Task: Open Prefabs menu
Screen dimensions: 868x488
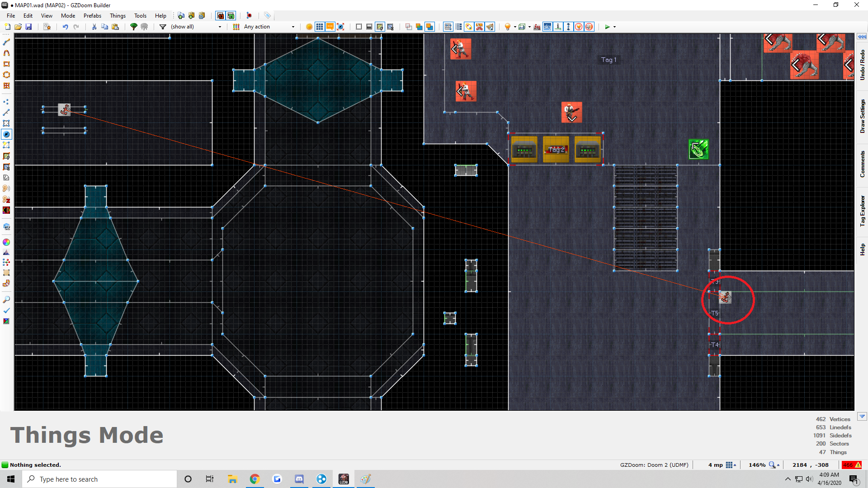Action: (92, 16)
